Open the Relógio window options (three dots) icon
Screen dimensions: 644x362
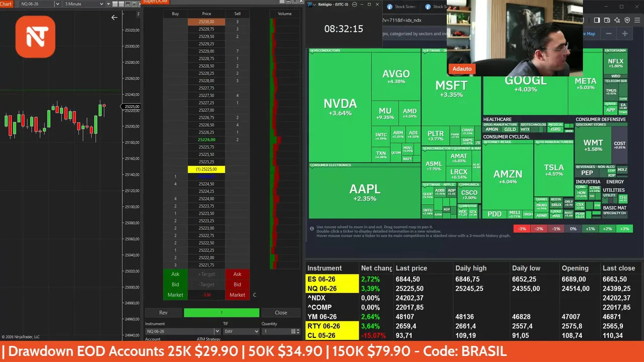point(354,5)
